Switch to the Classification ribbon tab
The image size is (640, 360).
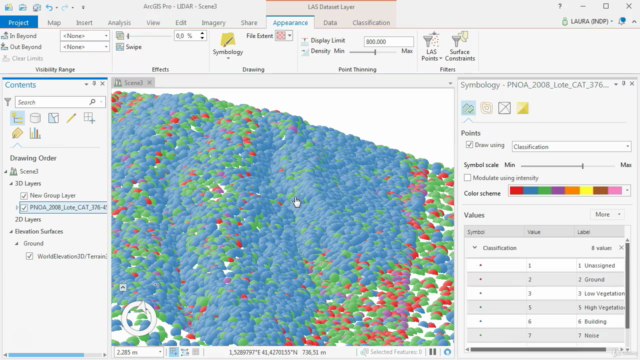point(371,22)
